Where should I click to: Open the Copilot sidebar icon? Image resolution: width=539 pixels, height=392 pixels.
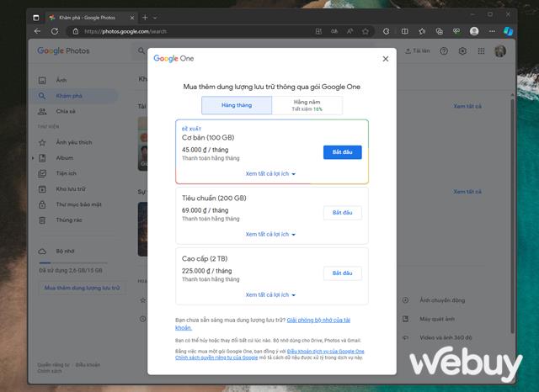tap(508, 31)
